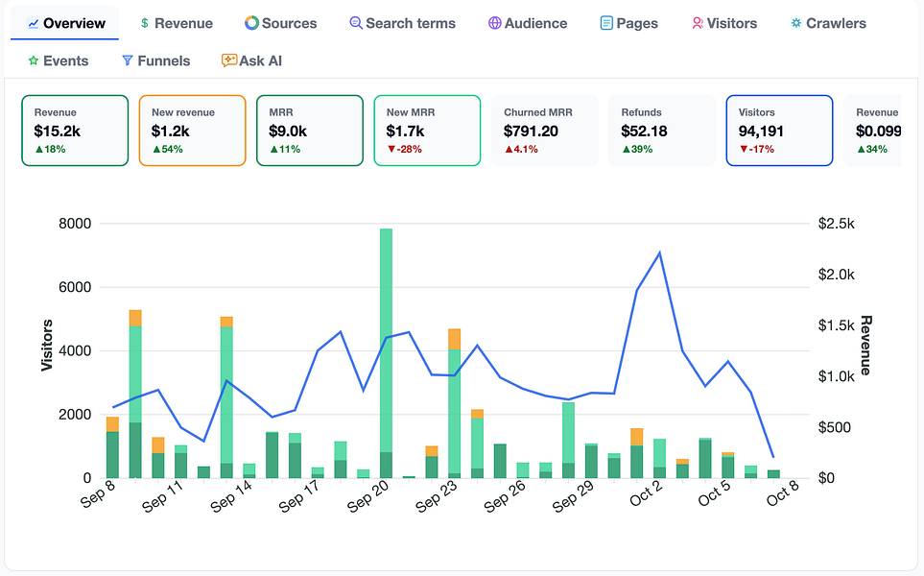
Task: Click the Funnels filter icon
Action: tap(128, 60)
